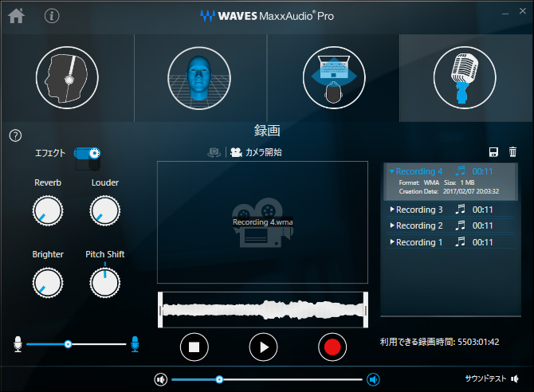Click the blue high microphone level icon
Screen dimensions: 534x392
coord(135,344)
